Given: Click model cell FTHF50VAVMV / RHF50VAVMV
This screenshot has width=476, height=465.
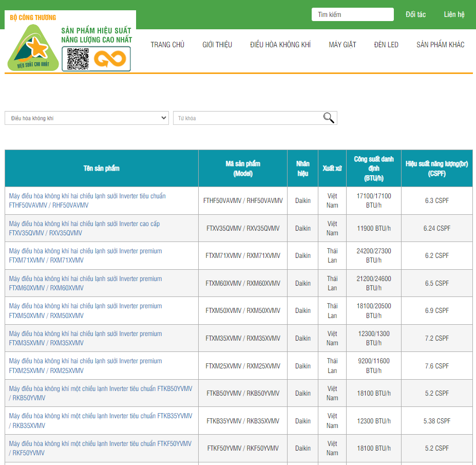Looking at the screenshot, I should tap(243, 200).
